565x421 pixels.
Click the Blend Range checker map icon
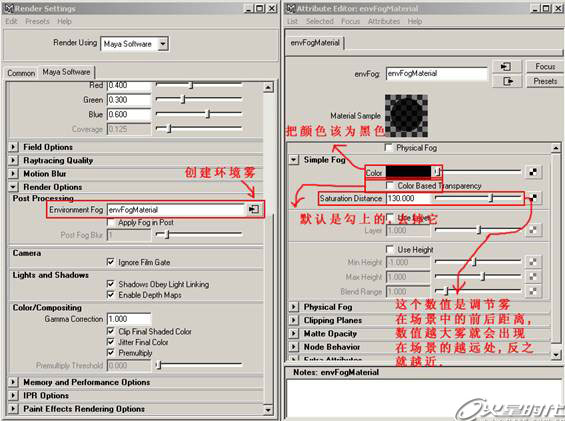pyautogui.click(x=533, y=291)
